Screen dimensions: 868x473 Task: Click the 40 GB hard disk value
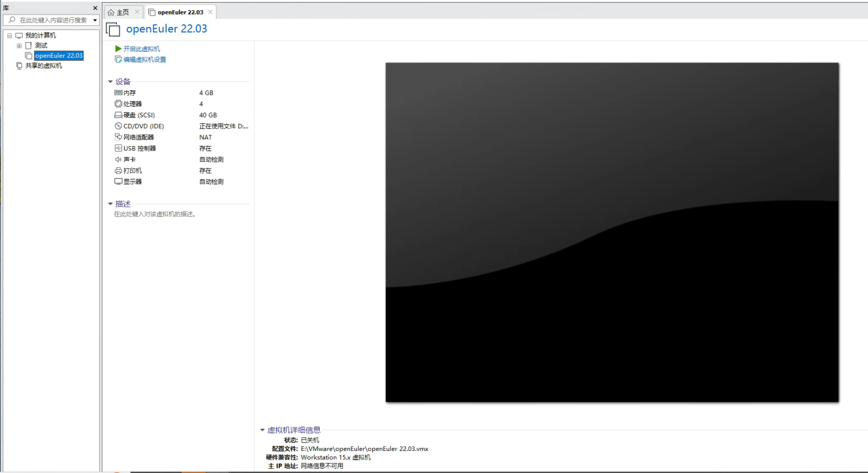(x=208, y=115)
